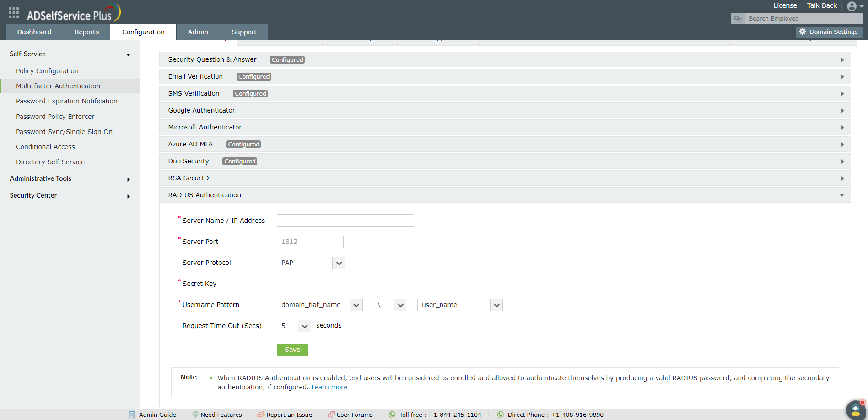Click the Need Features link
Image resolution: width=868 pixels, height=420 pixels.
point(221,415)
